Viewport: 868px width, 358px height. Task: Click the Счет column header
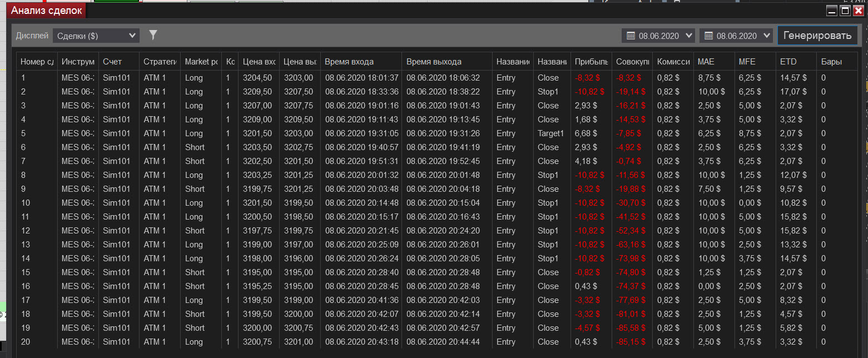pos(119,62)
